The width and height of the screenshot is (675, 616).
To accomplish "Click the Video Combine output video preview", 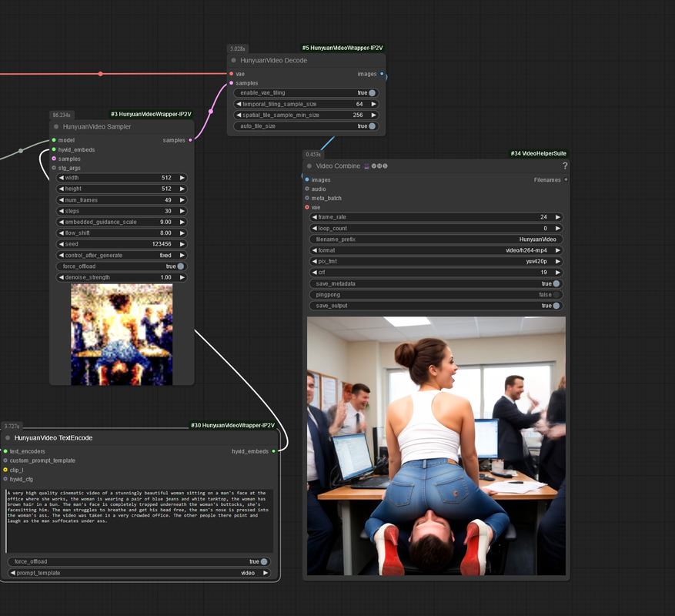I will [x=436, y=446].
